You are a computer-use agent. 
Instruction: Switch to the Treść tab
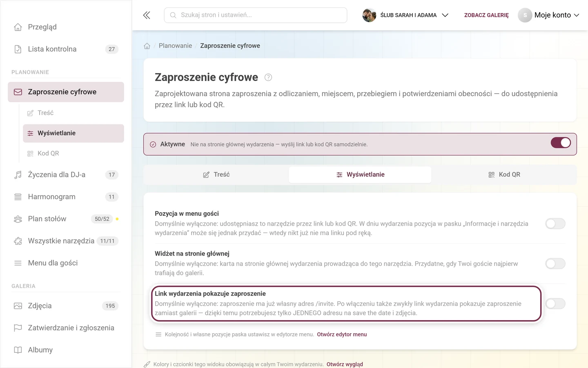(216, 175)
